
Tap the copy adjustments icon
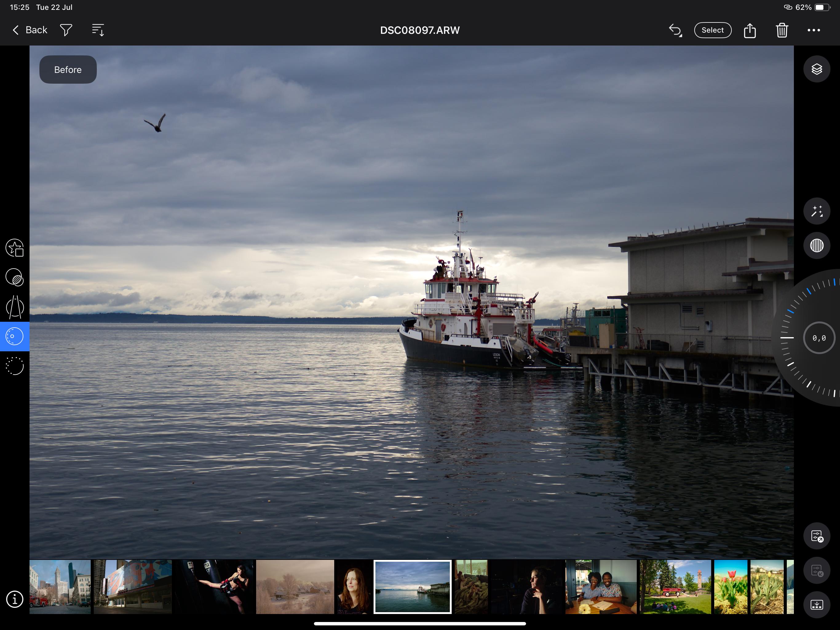click(x=816, y=536)
